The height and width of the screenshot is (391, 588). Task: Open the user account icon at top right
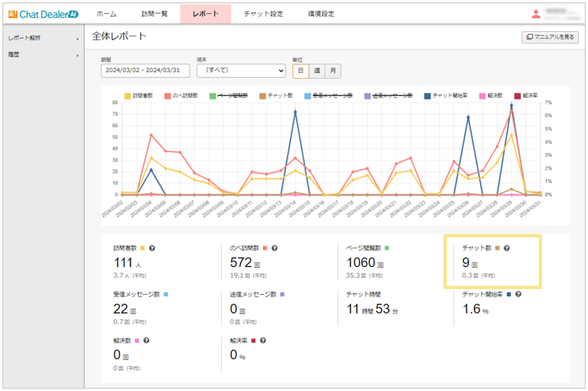coord(536,14)
